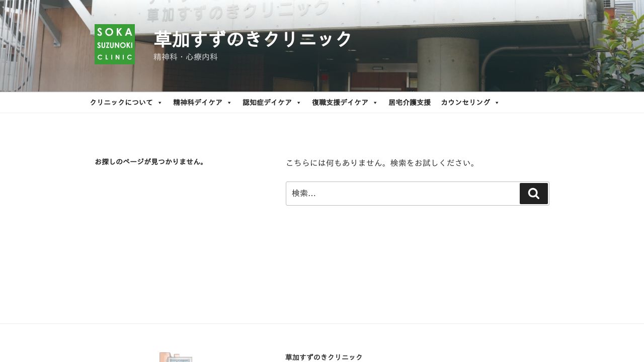Open the 認知症デイケア navigation menu
The height and width of the screenshot is (362, 644).
[266, 102]
